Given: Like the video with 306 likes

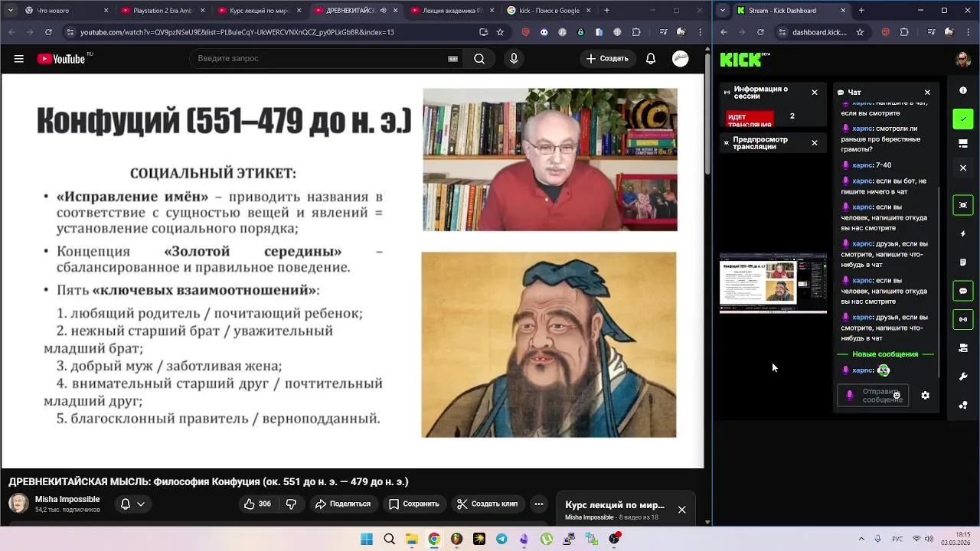Looking at the screenshot, I should pyautogui.click(x=256, y=504).
